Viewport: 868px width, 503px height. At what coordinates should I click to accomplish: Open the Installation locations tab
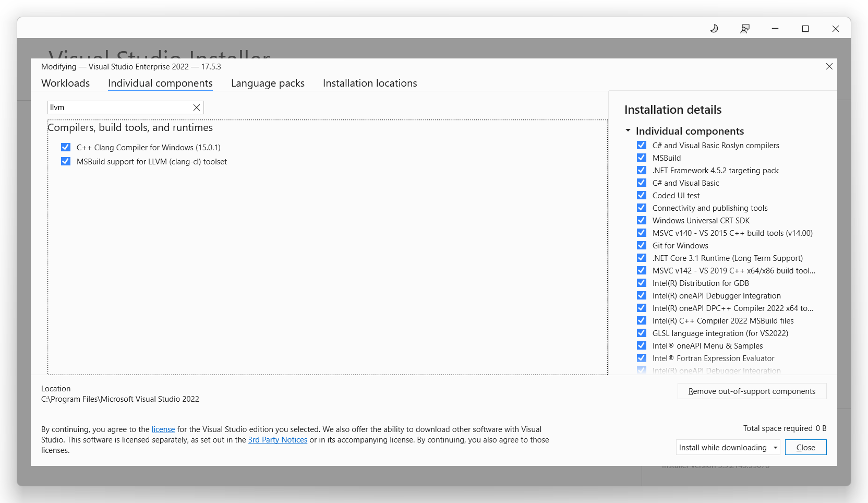coord(370,83)
